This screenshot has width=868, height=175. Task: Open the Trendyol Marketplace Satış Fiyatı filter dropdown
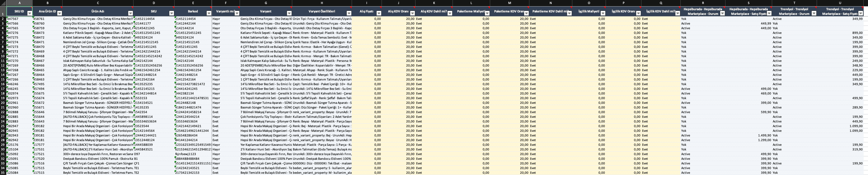[x=860, y=13]
